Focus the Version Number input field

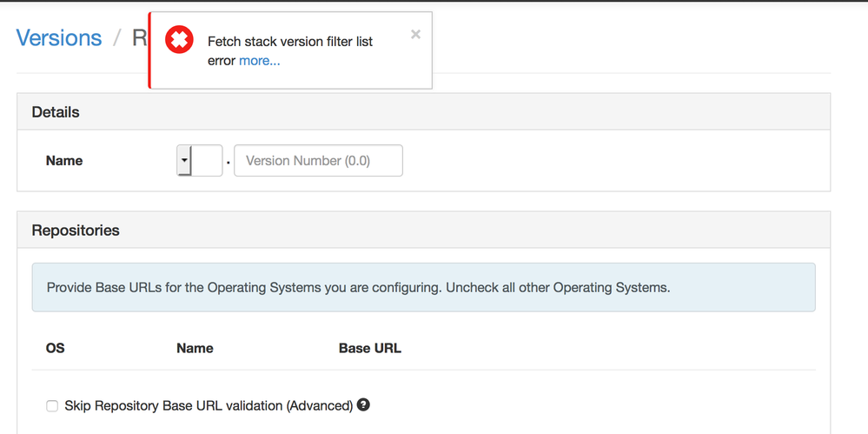tap(318, 161)
